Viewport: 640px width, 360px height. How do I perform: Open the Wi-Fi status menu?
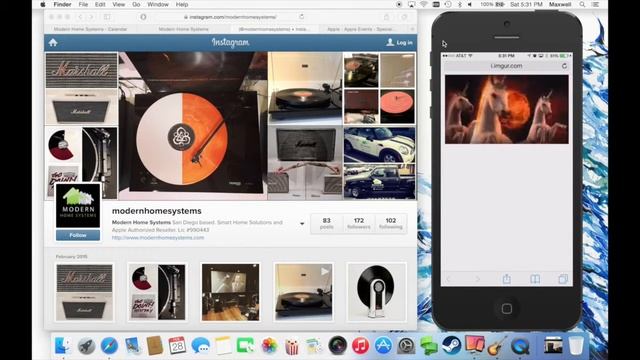tap(424, 4)
